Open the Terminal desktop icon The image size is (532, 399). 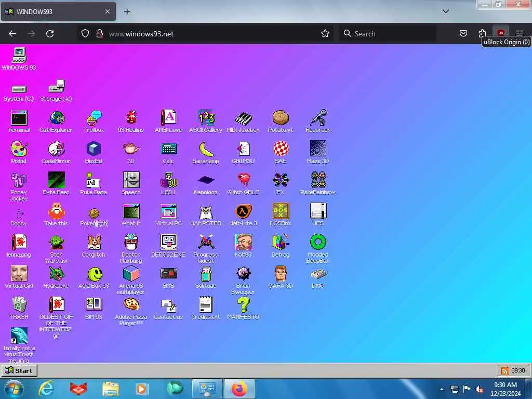(x=19, y=121)
